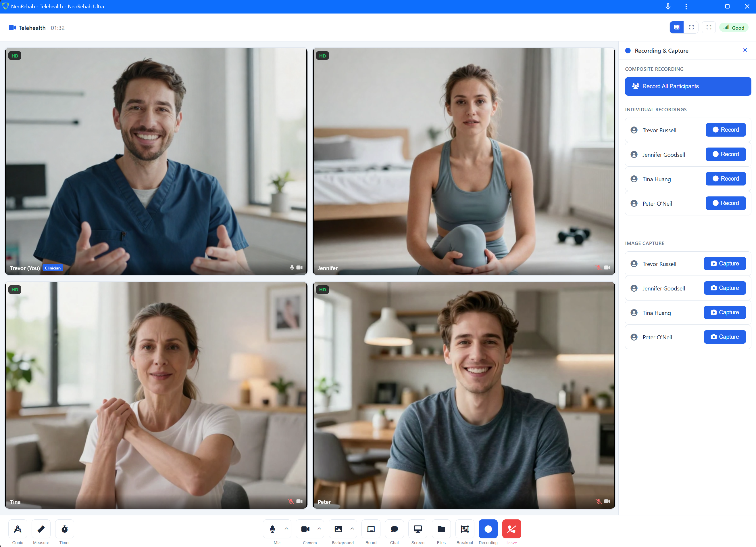Open the Files panel

click(x=441, y=529)
